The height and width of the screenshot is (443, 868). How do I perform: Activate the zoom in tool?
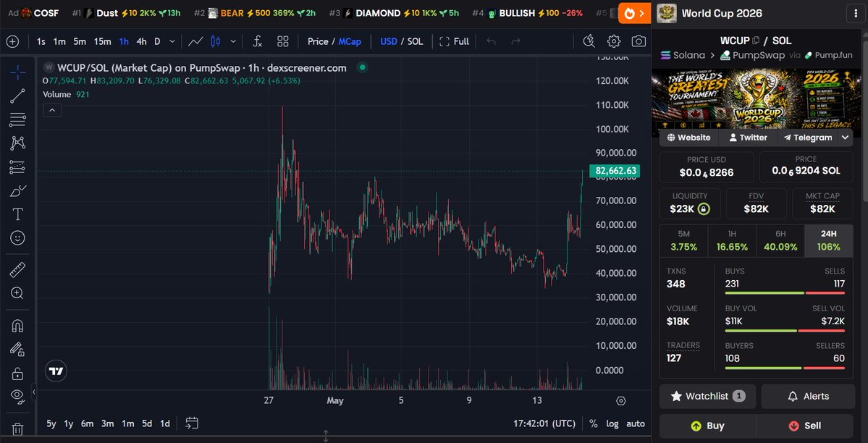17,293
